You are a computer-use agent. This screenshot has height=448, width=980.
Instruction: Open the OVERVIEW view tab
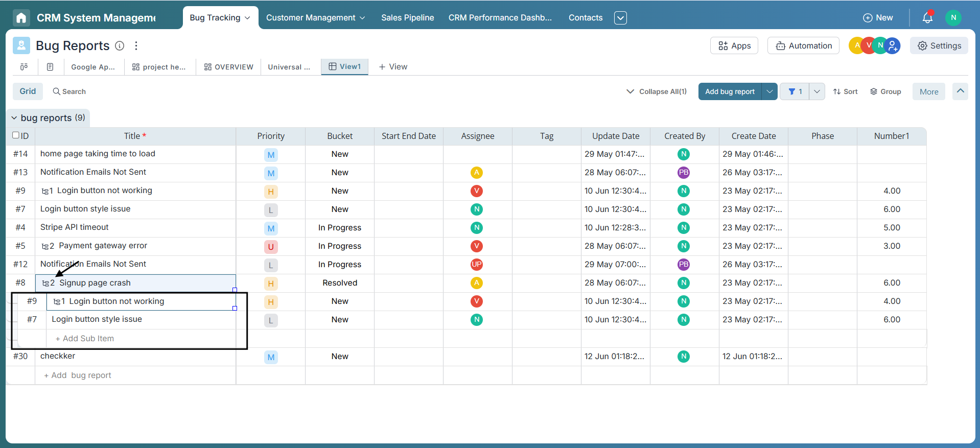click(x=228, y=67)
